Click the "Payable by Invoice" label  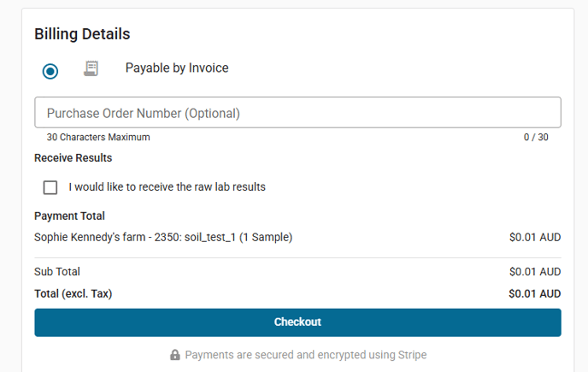tap(177, 68)
